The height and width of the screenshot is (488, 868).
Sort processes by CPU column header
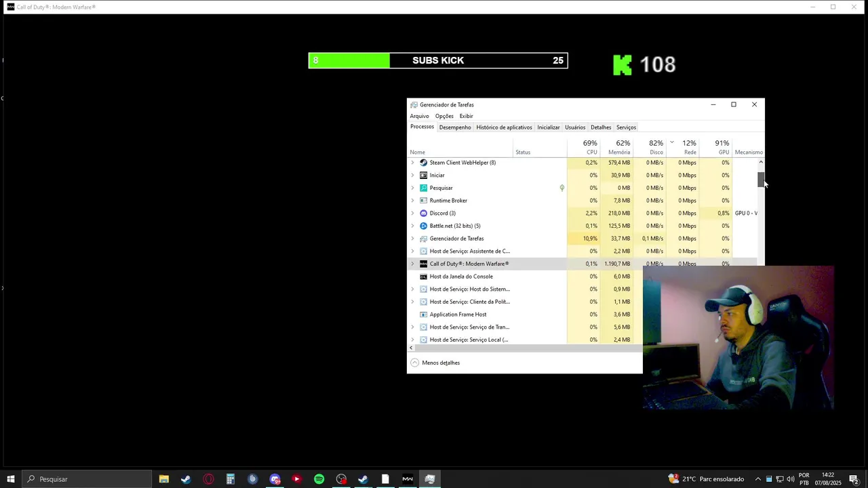[584, 147]
